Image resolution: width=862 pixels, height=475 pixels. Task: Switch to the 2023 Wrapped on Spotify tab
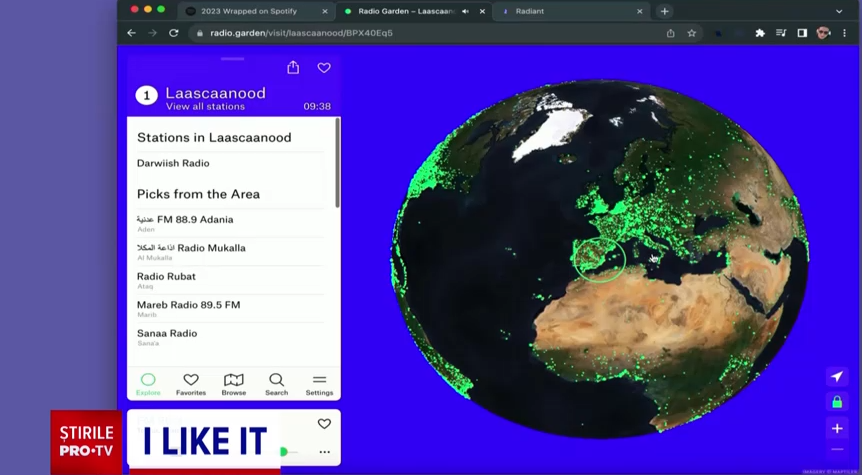(250, 11)
